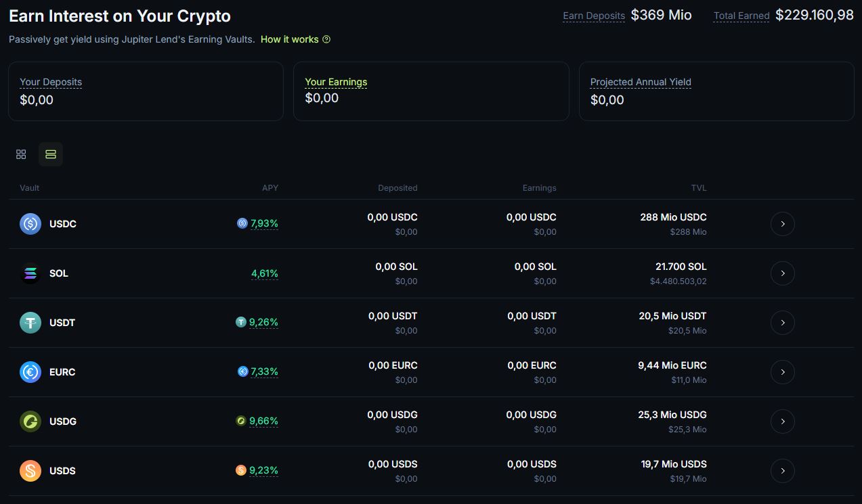Click small USDC reward icon beside 7,93%
862x504 pixels.
[242, 223]
